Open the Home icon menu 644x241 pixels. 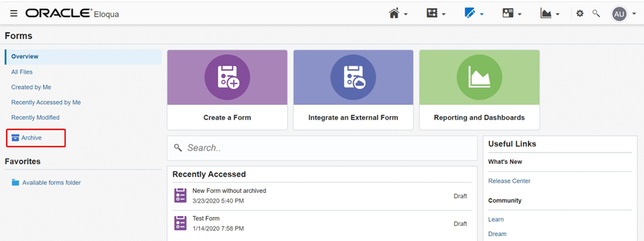coord(394,14)
